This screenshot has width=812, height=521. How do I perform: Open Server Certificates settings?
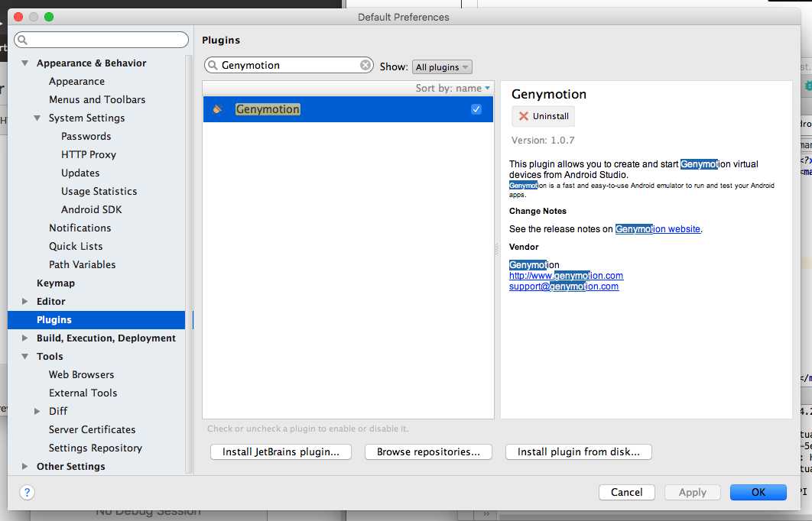[x=92, y=429]
